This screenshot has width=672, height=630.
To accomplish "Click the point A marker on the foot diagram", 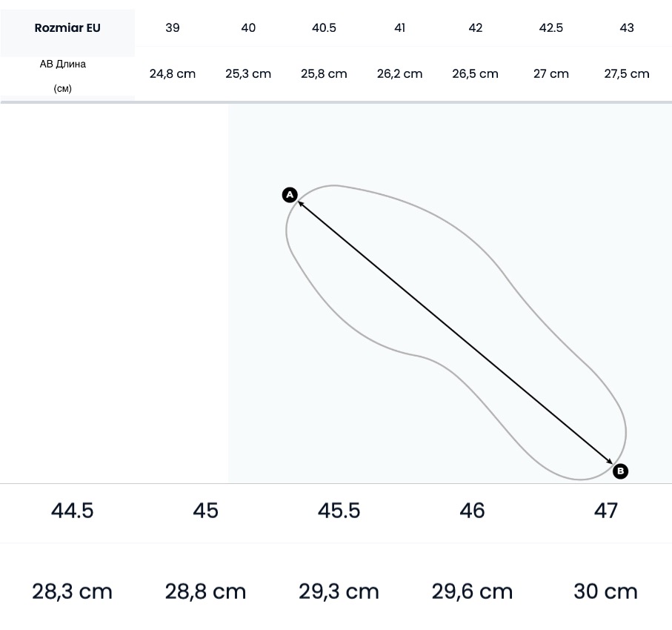I will (x=290, y=195).
